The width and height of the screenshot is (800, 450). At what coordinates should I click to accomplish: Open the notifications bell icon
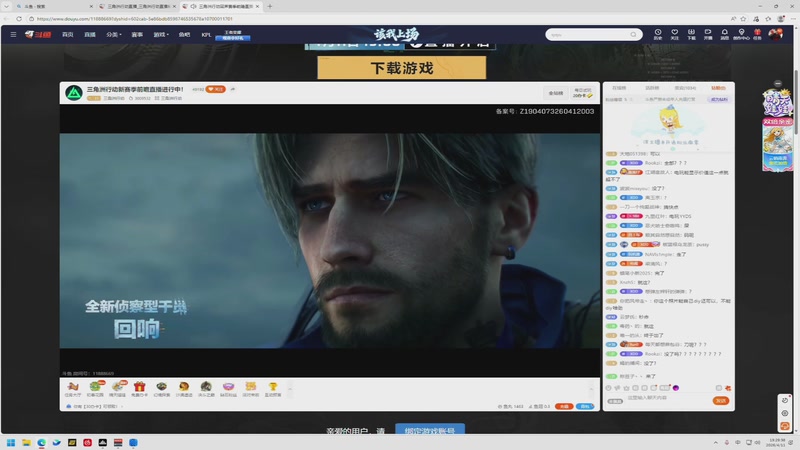(724, 34)
